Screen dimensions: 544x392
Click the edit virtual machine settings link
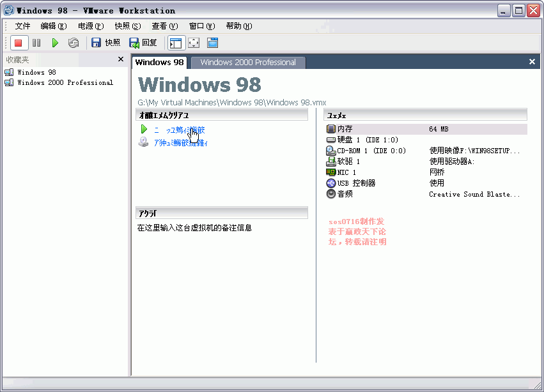tap(180, 143)
